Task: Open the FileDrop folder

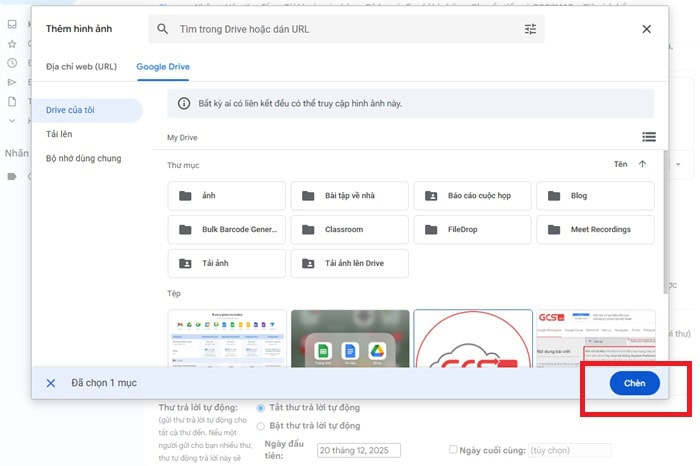Action: click(x=472, y=229)
